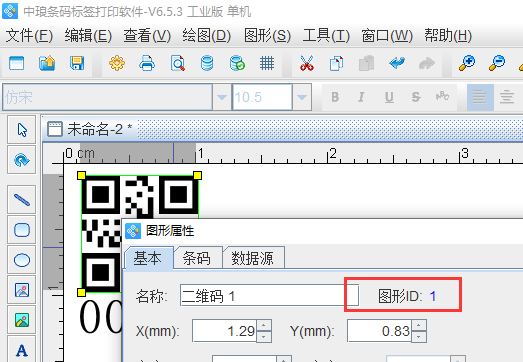Click the database settings icon
The height and width of the screenshot is (362, 523).
coord(237,63)
